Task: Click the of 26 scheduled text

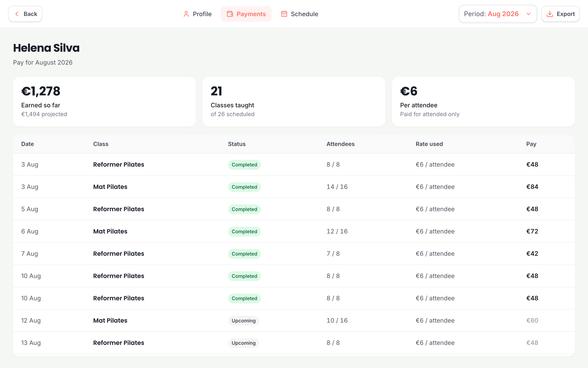Action: coord(233,114)
